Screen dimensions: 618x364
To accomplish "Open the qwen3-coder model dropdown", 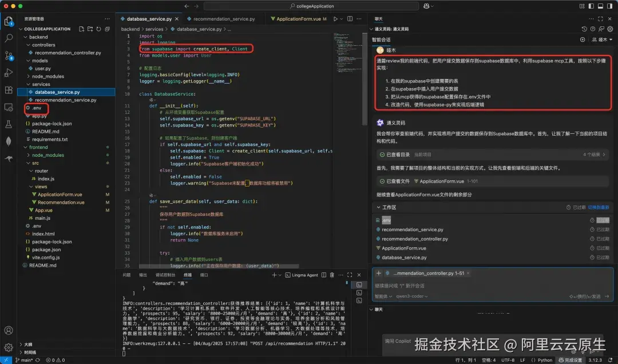I will [x=412, y=296].
